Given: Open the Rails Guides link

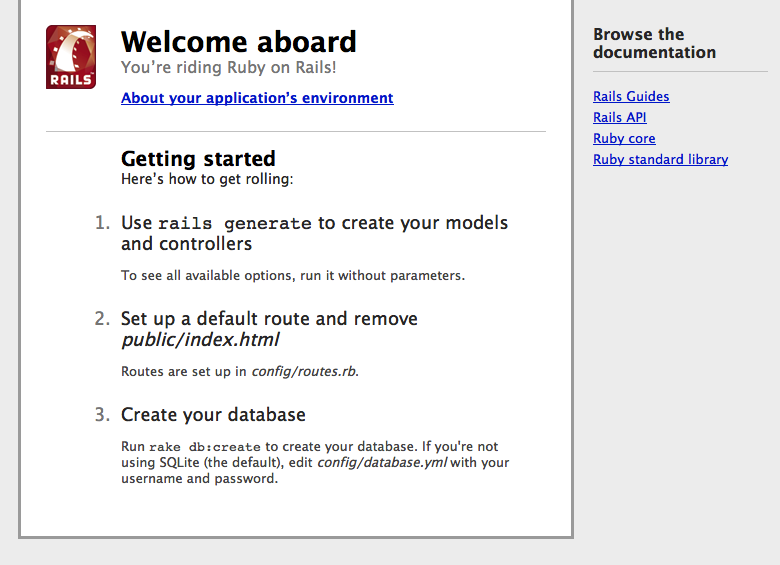Looking at the screenshot, I should 631,96.
